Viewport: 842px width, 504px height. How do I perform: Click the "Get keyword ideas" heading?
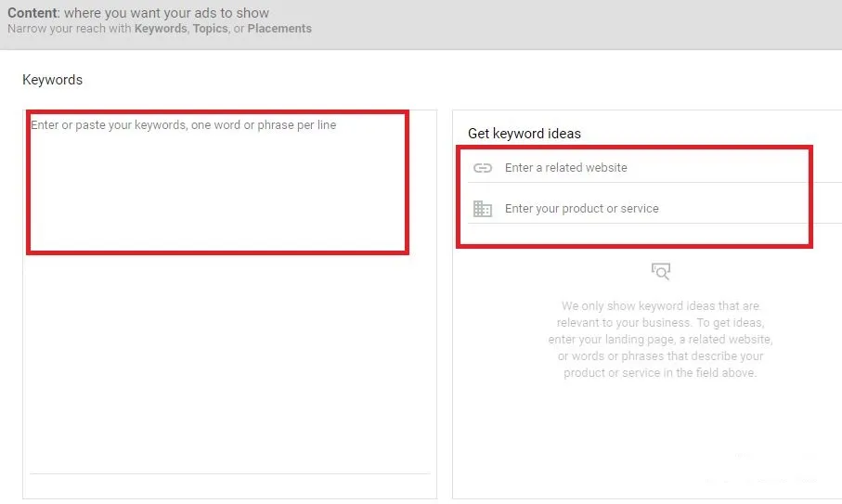524,134
